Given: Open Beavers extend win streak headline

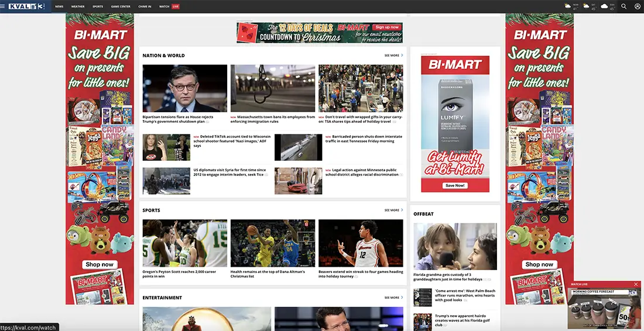Looking at the screenshot, I should tap(361, 274).
